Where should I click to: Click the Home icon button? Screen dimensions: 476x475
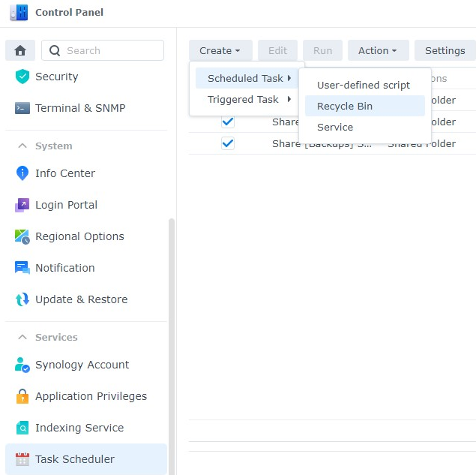point(20,50)
